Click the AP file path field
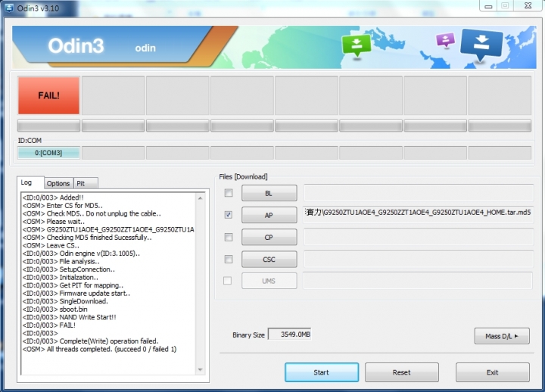The image size is (545, 392). pos(419,215)
